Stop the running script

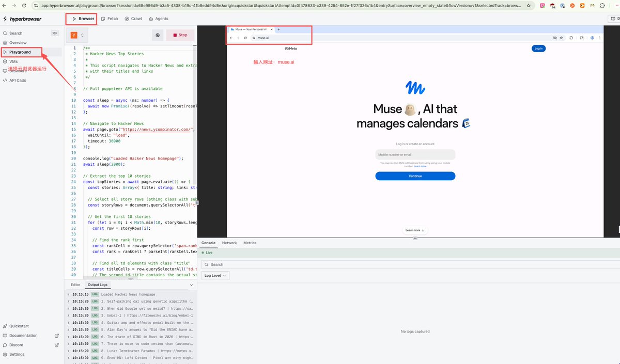[x=180, y=35]
